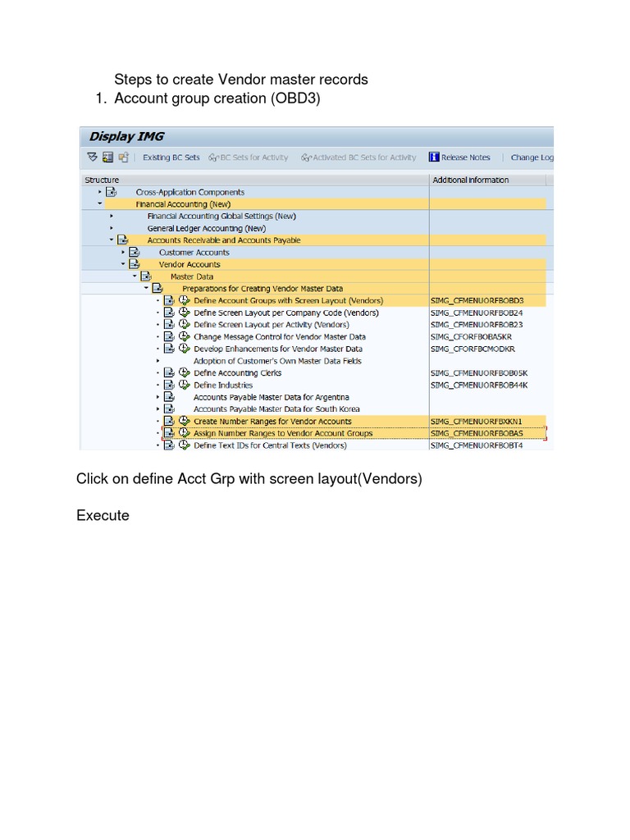Select Define Industries row text
The height and width of the screenshot is (840, 630).
point(223,386)
